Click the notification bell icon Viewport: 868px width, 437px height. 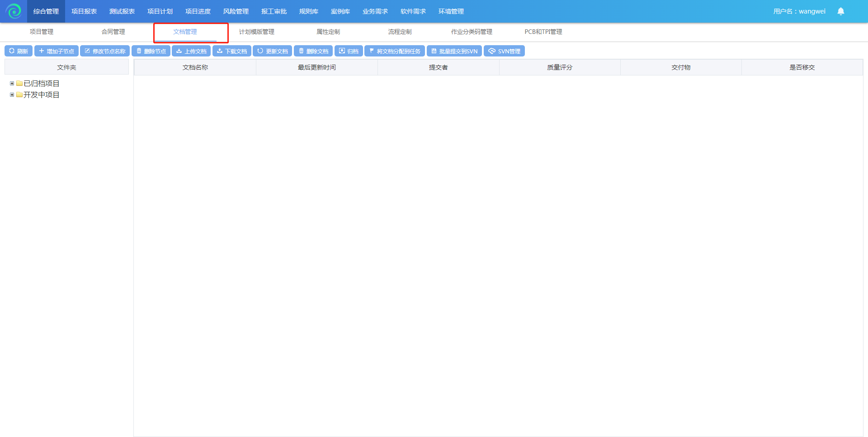[840, 11]
